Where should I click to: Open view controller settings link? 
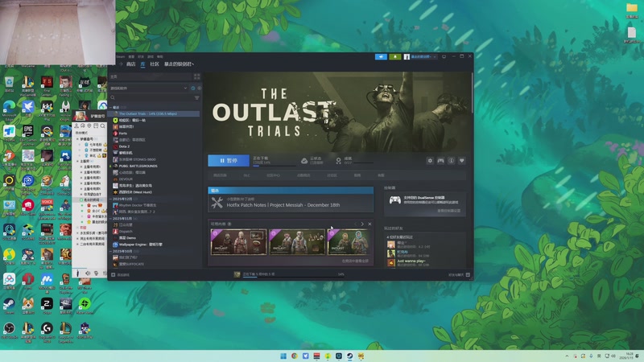(x=448, y=211)
